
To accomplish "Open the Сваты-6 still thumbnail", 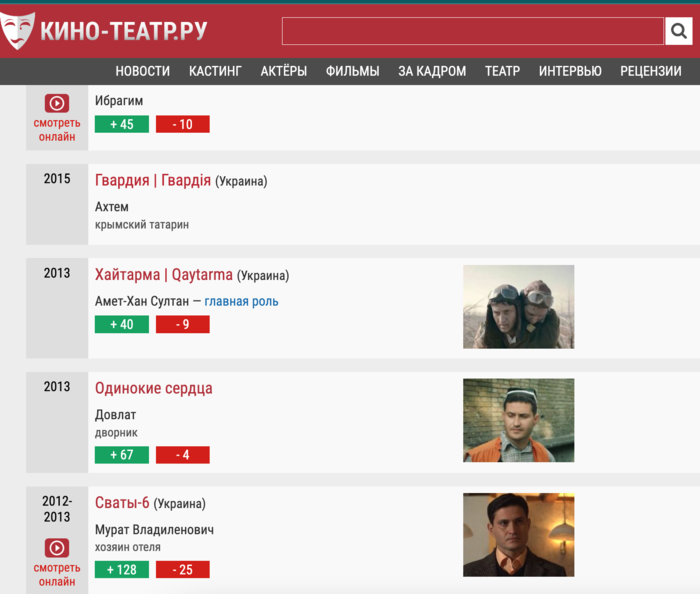I will [519, 535].
